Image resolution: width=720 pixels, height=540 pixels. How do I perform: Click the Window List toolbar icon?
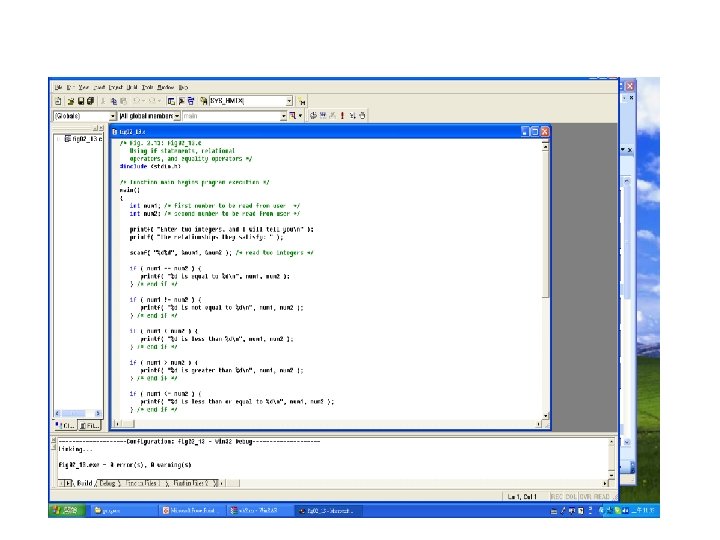tap(191, 101)
